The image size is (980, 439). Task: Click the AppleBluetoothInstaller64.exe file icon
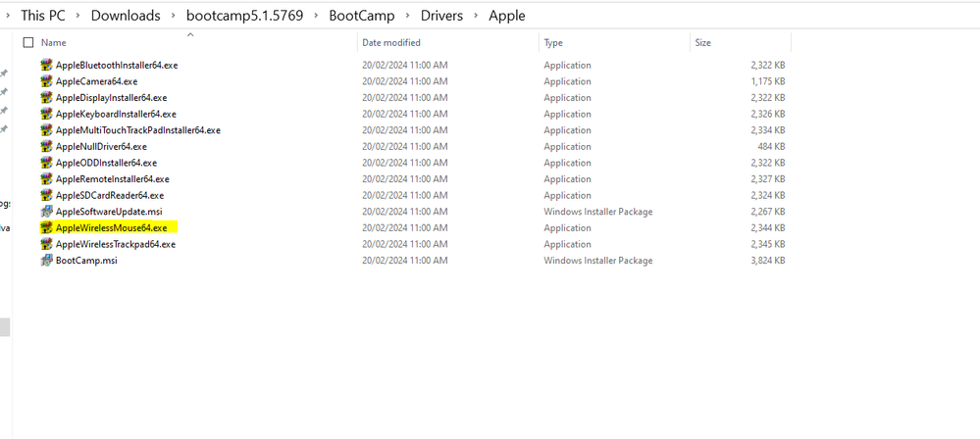pos(46,65)
